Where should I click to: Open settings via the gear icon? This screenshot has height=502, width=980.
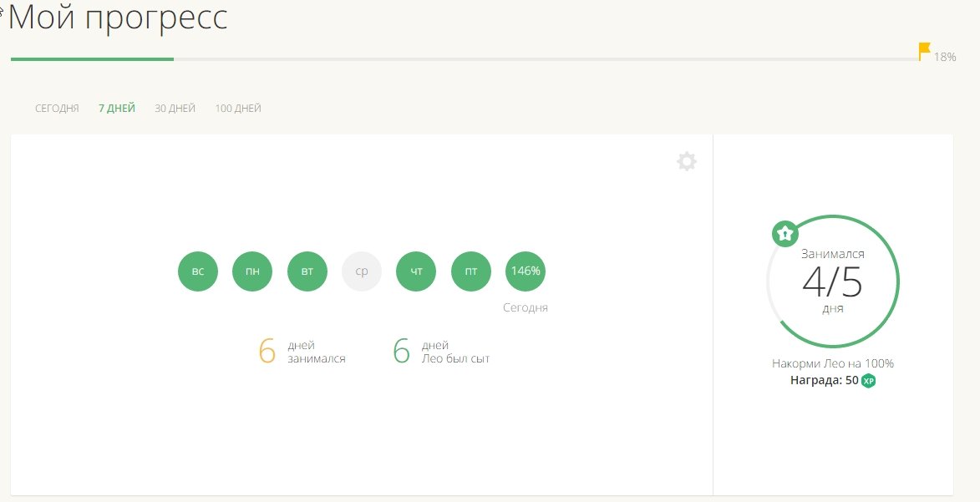click(x=686, y=162)
